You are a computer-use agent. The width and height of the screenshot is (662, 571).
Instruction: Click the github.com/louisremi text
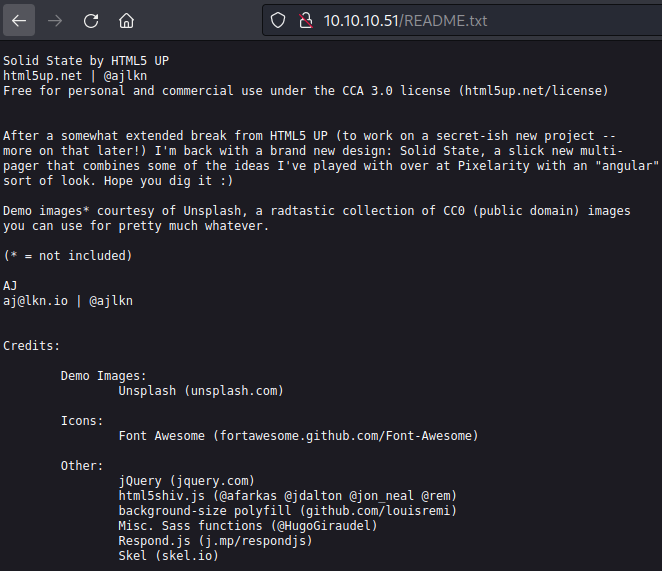point(378,511)
